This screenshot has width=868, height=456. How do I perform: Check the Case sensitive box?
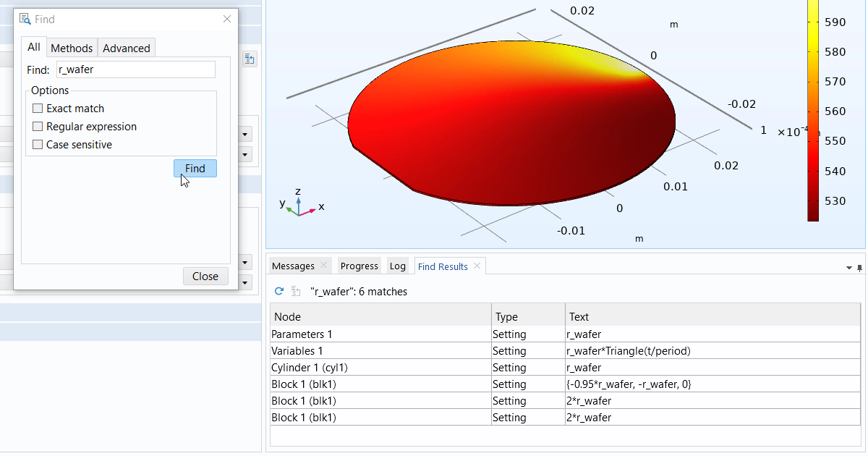tap(38, 145)
